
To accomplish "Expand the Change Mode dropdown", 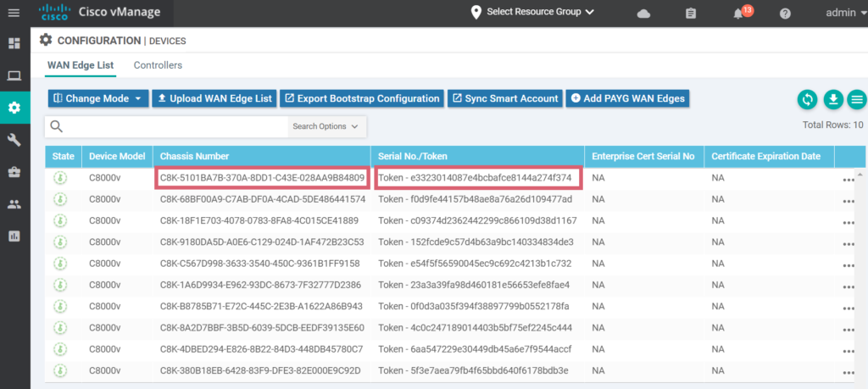I will click(98, 98).
